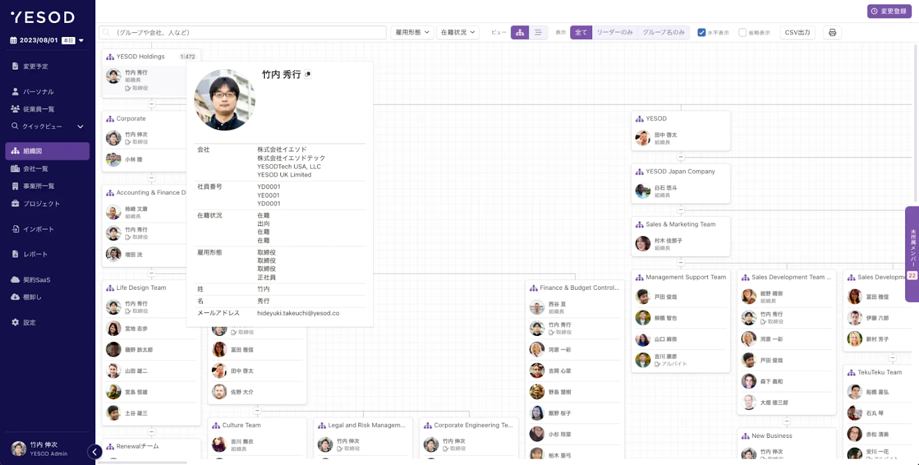
Task: Click the 1:472 count on YESOD Holdings
Action: pyautogui.click(x=188, y=57)
